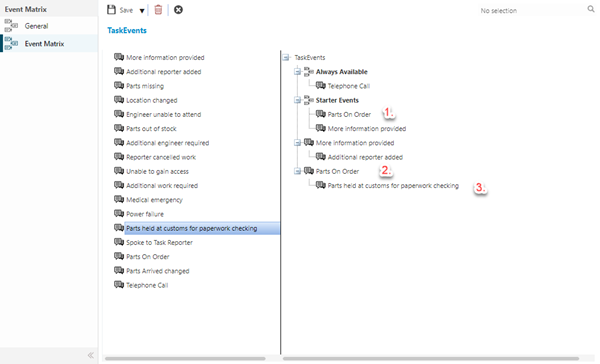
Task: Select Additional reporter added in the tree
Action: (x=365, y=157)
